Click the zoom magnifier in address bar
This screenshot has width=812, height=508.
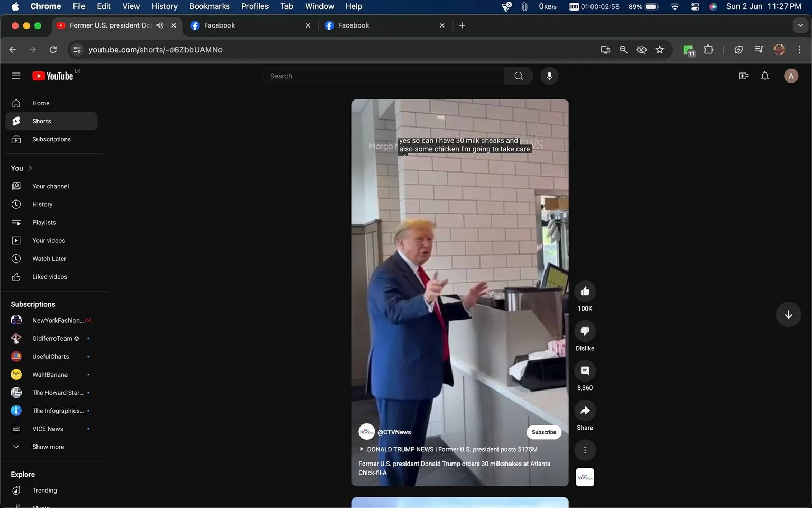(623, 49)
